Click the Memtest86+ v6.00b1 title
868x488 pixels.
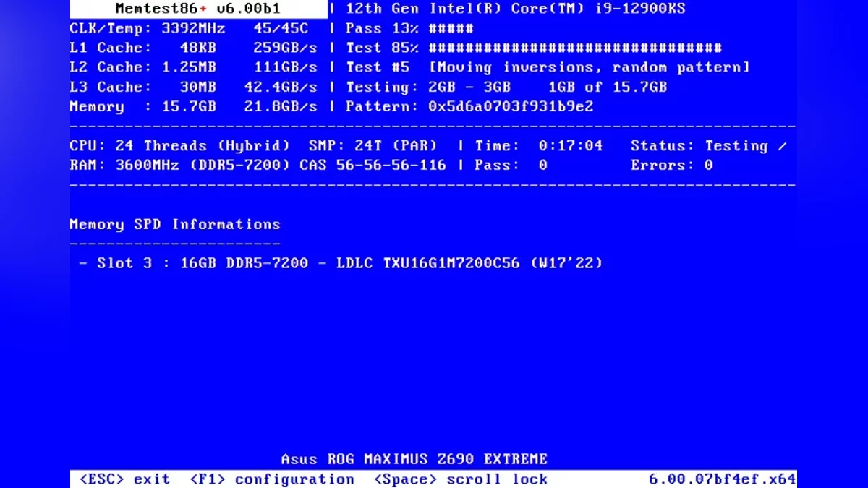[197, 9]
